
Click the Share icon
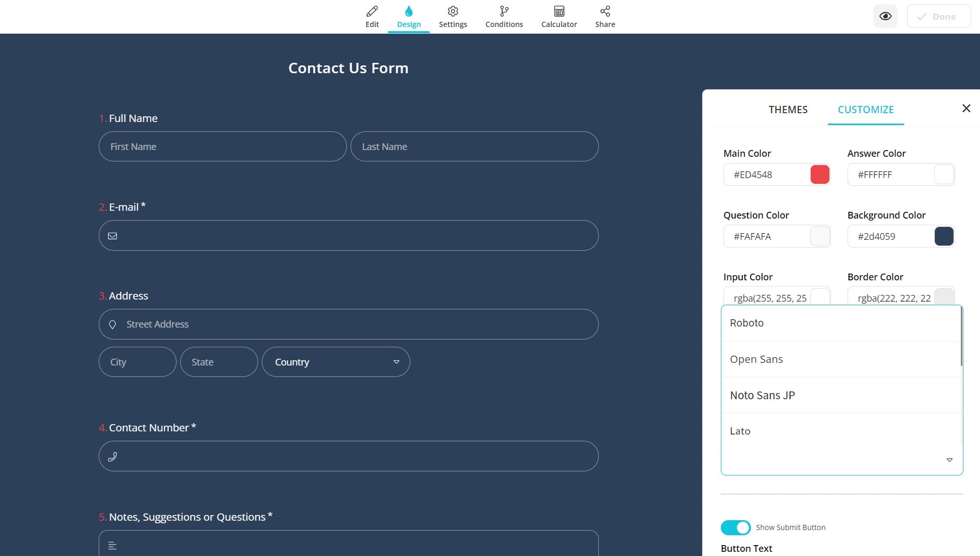tap(605, 16)
